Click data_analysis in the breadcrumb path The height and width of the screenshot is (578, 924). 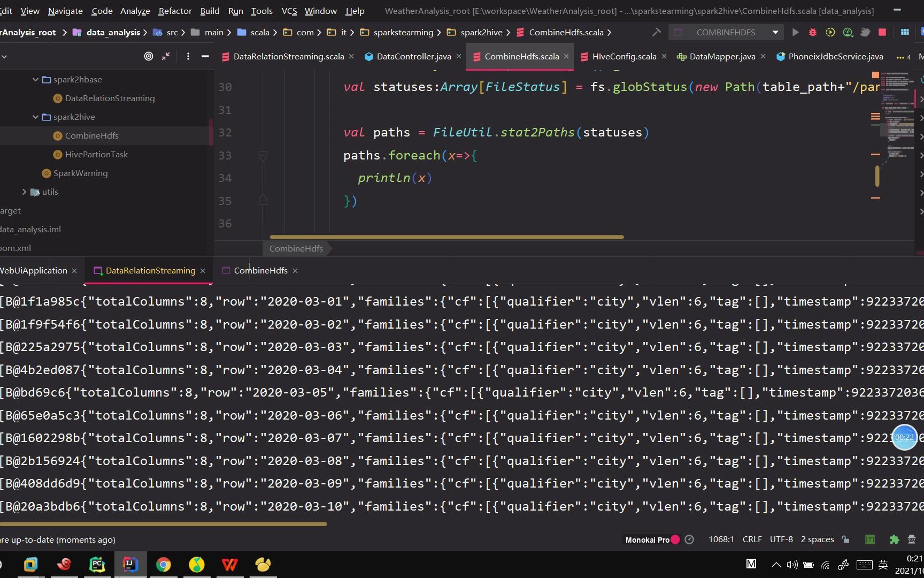pyautogui.click(x=113, y=33)
